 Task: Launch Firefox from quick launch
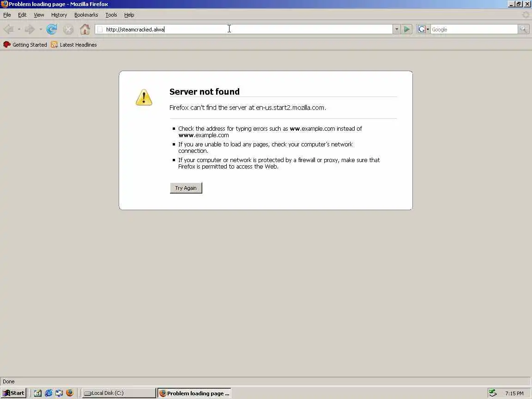click(x=70, y=393)
